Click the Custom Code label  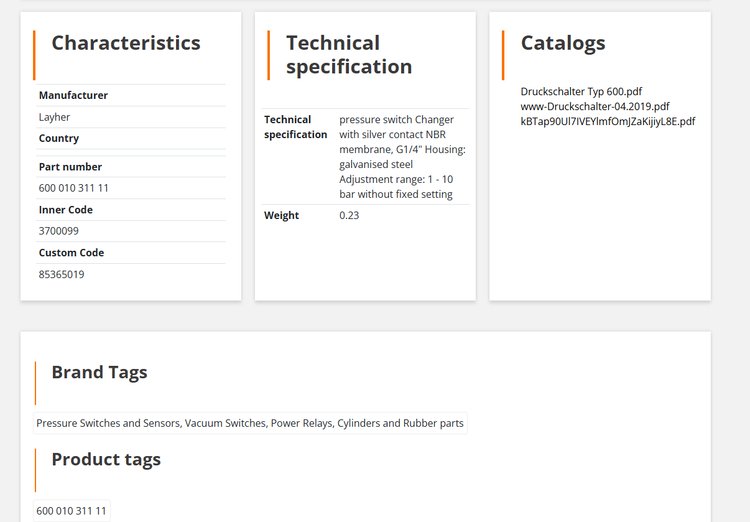(x=71, y=253)
